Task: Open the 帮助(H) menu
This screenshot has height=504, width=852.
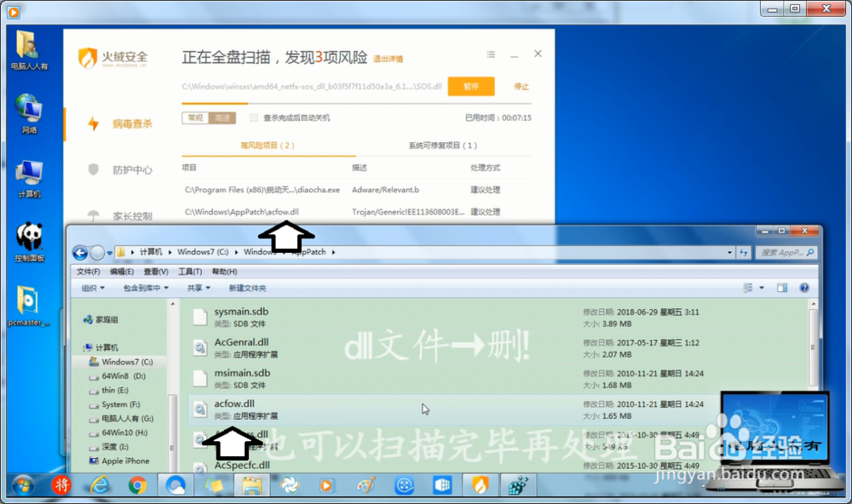Action: (224, 272)
